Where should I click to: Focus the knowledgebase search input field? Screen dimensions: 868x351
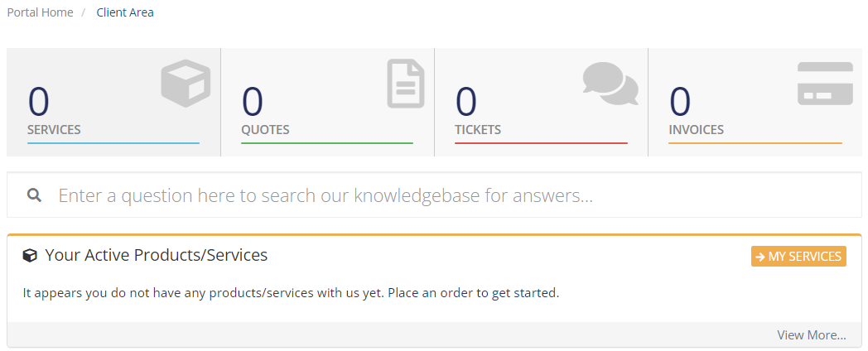pyautogui.click(x=434, y=195)
